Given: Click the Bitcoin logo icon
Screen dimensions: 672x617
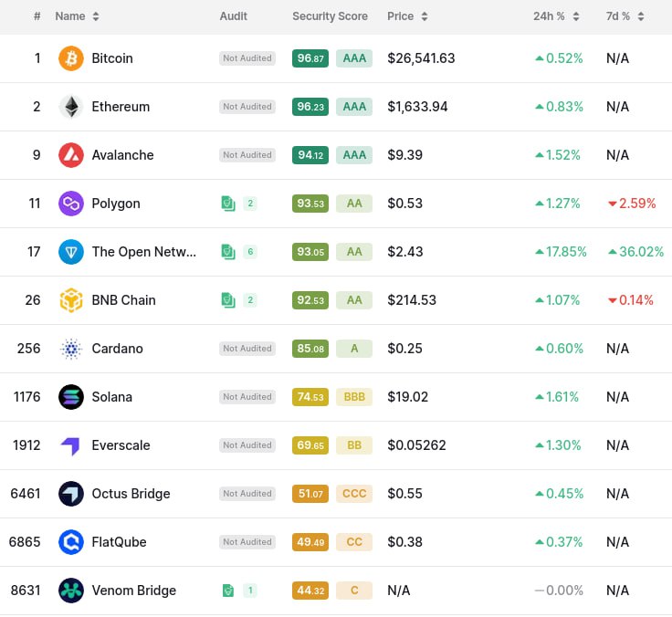Looking at the screenshot, I should (70, 58).
